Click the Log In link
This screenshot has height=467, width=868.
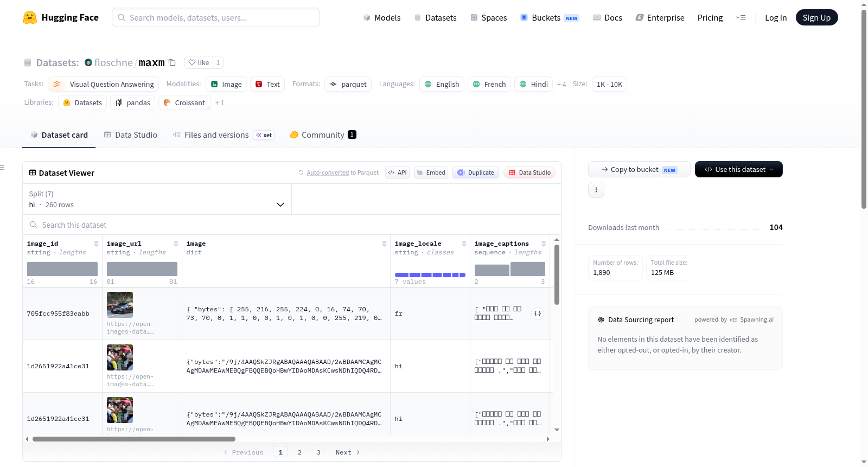pos(776,17)
